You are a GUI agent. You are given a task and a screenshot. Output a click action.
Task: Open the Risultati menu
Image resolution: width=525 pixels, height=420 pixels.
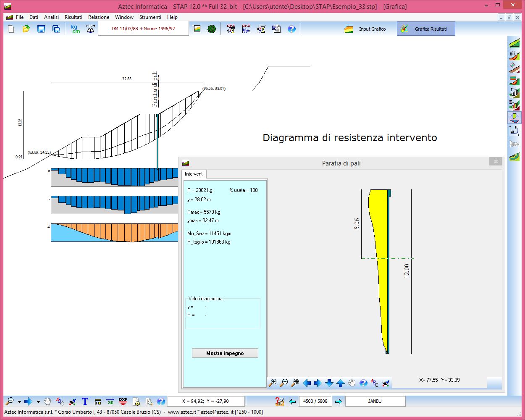pos(73,17)
